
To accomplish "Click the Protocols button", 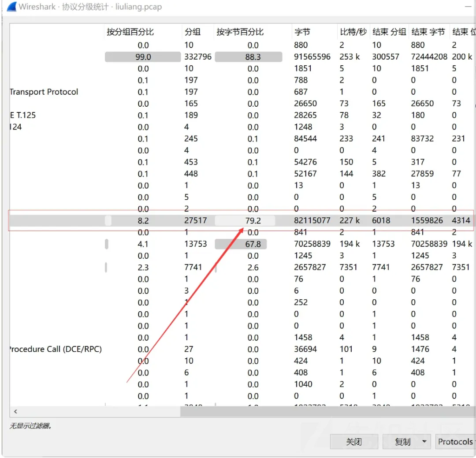I will click(455, 441).
